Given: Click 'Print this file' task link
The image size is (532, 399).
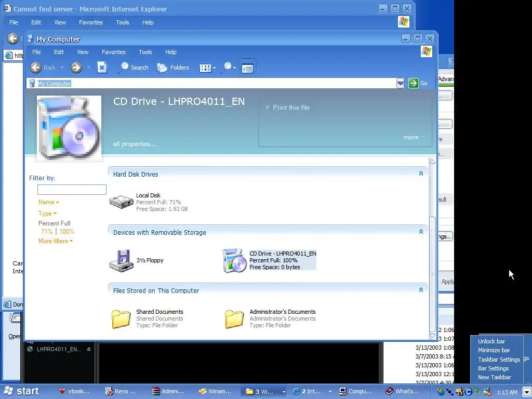Looking at the screenshot, I should click(x=291, y=107).
